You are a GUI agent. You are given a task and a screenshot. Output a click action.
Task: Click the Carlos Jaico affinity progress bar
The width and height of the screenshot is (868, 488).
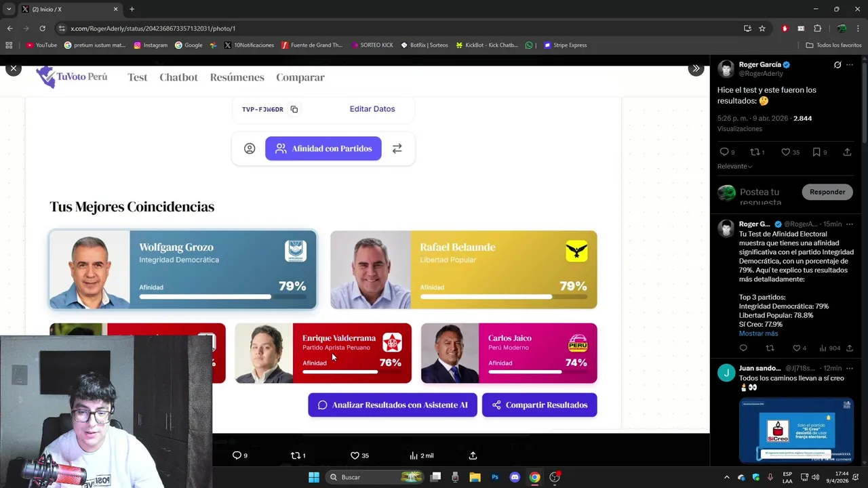click(538, 371)
